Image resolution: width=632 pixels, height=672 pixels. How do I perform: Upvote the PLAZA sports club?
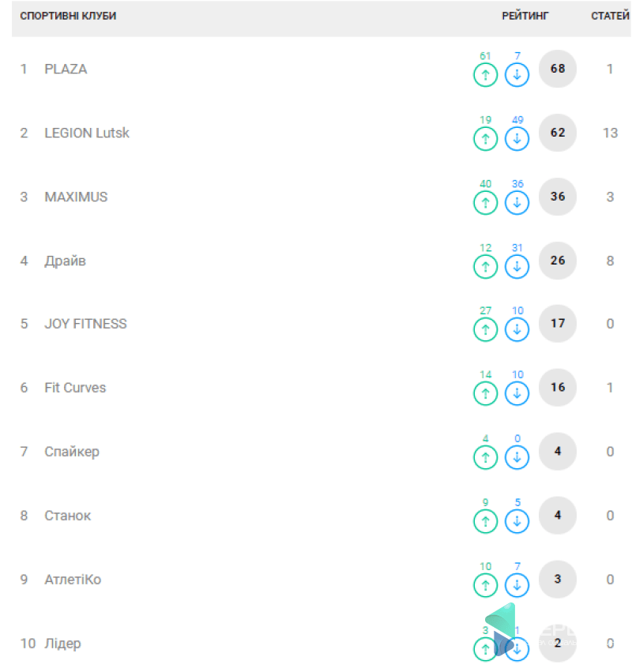(485, 75)
